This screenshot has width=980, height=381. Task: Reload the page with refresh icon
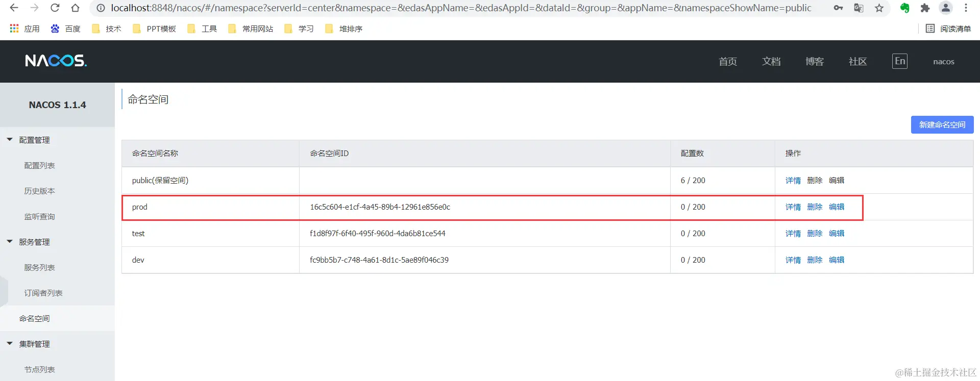pos(55,8)
